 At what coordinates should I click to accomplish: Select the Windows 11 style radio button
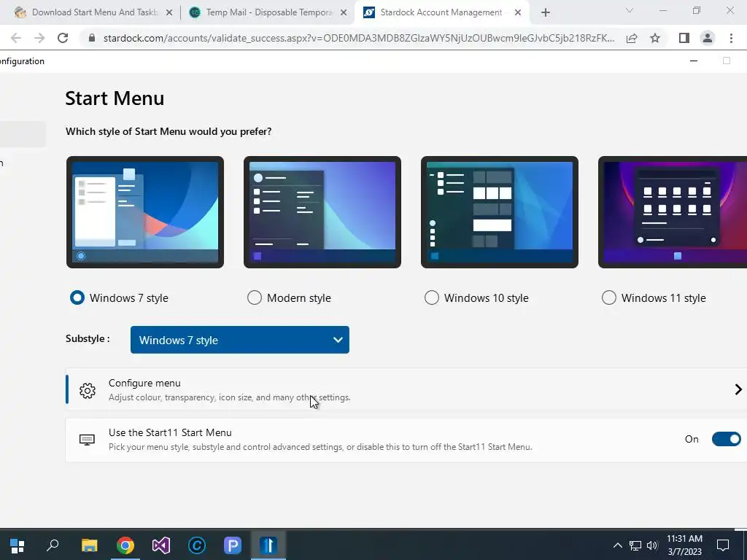pyautogui.click(x=609, y=297)
